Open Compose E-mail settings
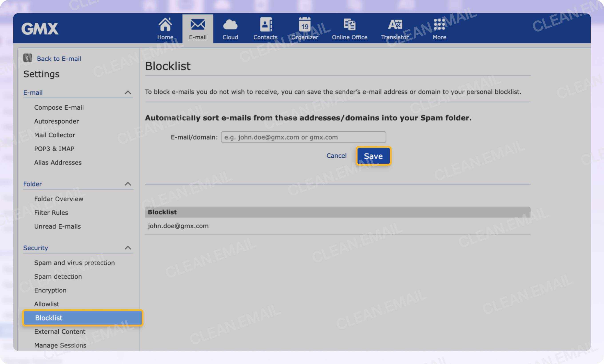 point(59,107)
